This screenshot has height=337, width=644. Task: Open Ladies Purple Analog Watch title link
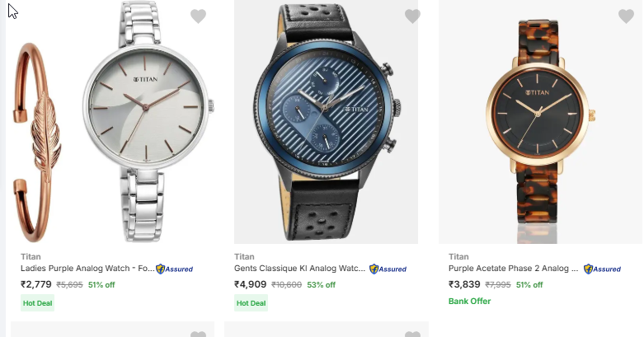tap(87, 269)
